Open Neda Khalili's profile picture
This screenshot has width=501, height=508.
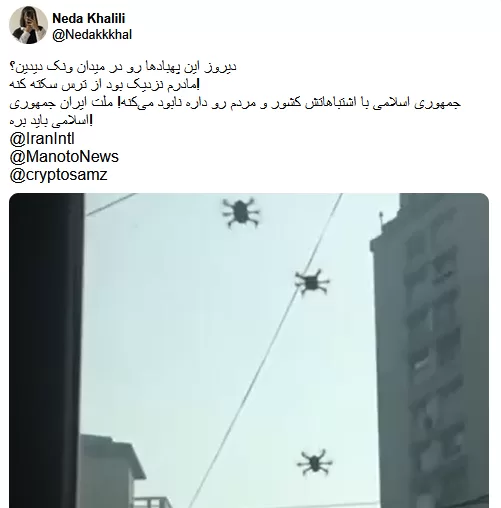28,25
